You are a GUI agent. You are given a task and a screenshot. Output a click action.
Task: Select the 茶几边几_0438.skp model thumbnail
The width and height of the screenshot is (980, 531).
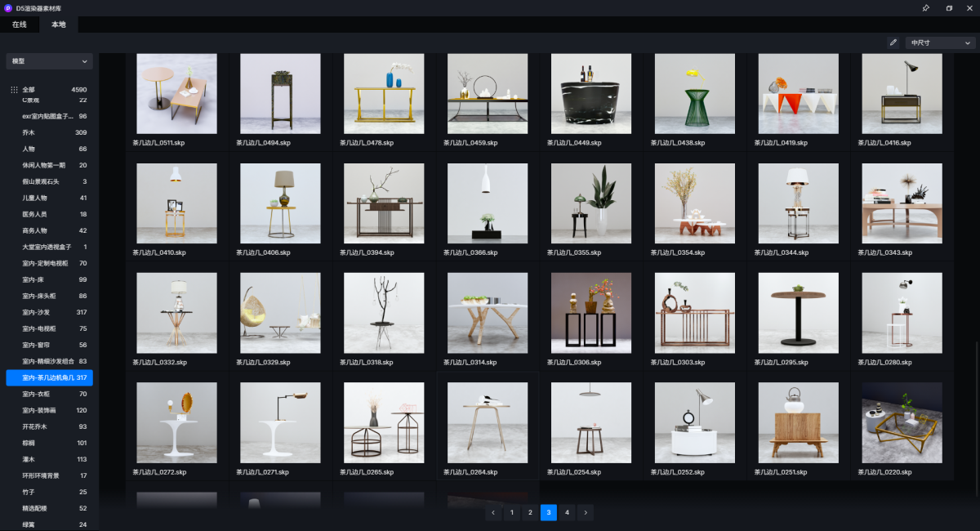(x=695, y=94)
